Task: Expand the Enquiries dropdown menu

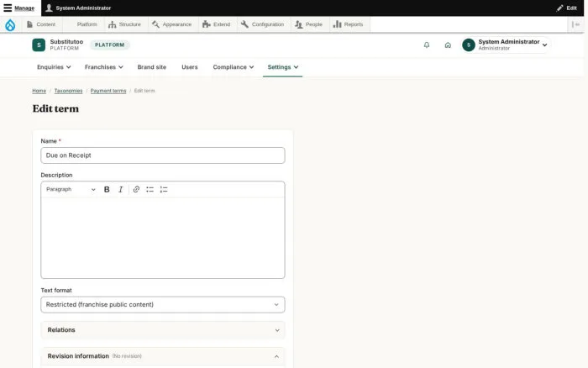Action: (x=54, y=67)
